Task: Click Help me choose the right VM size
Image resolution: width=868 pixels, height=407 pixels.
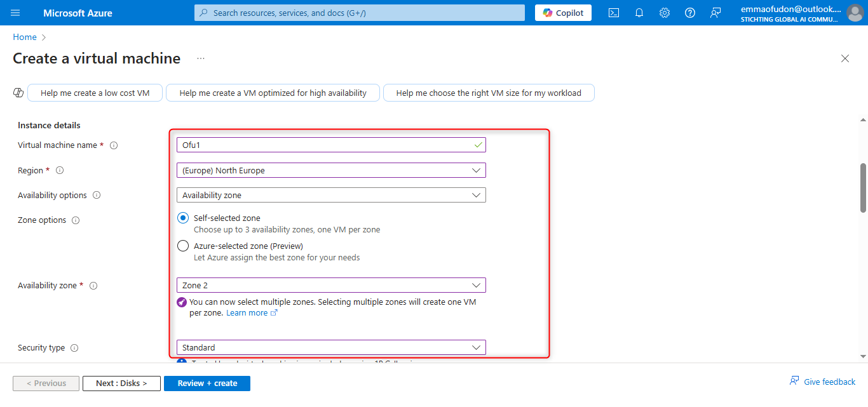Action: pyautogui.click(x=489, y=93)
